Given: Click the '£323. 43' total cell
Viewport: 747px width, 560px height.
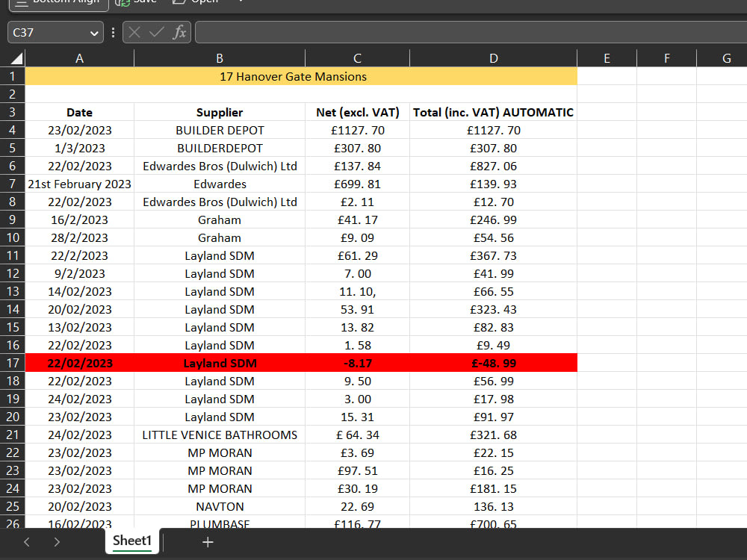Looking at the screenshot, I should [x=494, y=310].
